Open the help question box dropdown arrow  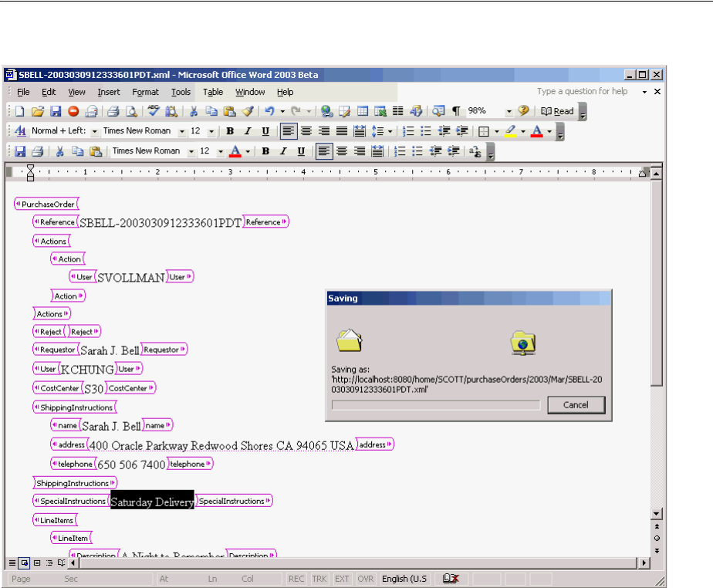644,92
